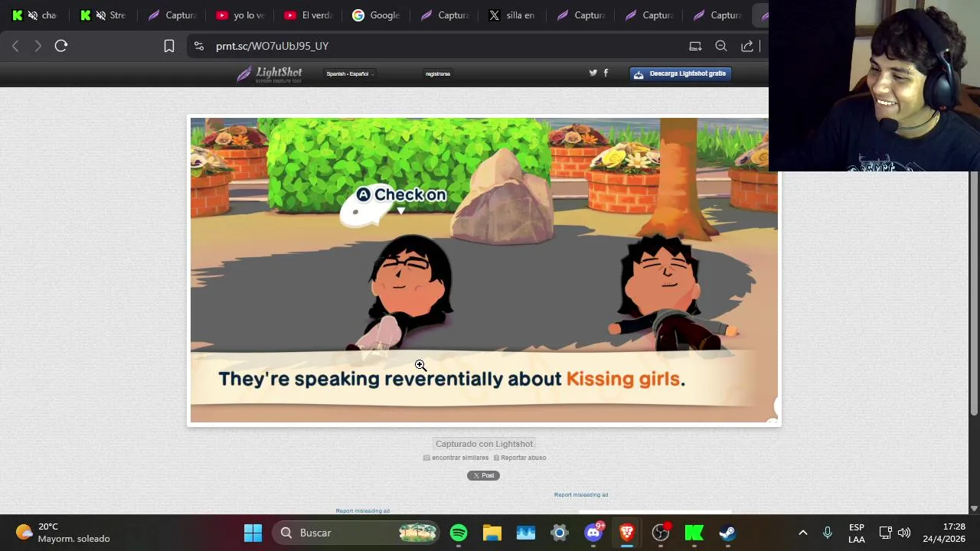This screenshot has height=551, width=980.
Task: Switch to the Google tab
Action: click(x=375, y=15)
